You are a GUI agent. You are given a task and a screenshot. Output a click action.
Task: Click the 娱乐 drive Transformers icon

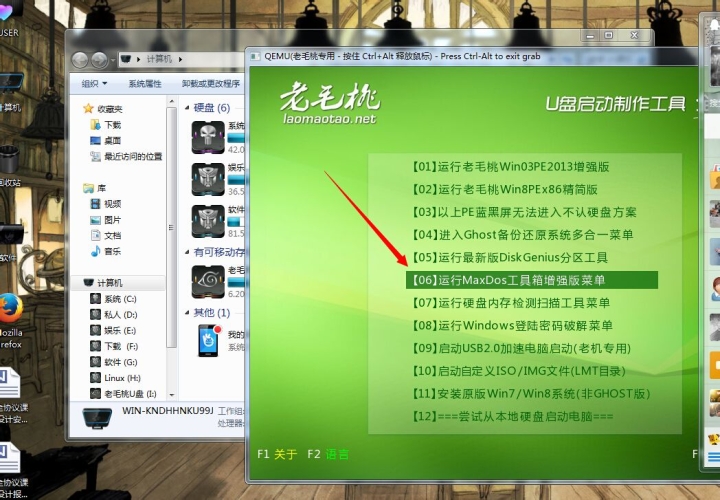click(x=208, y=180)
